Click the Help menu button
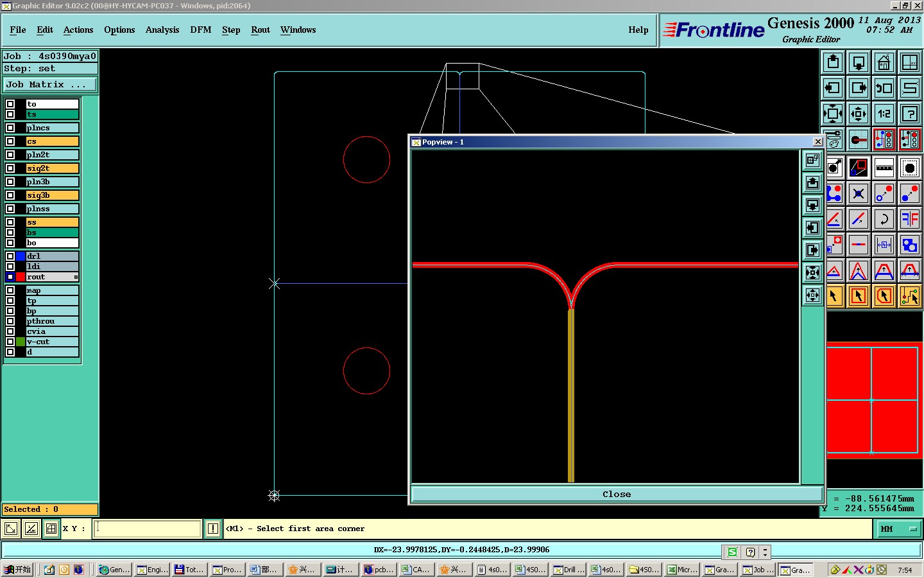This screenshot has width=924, height=578. click(638, 30)
